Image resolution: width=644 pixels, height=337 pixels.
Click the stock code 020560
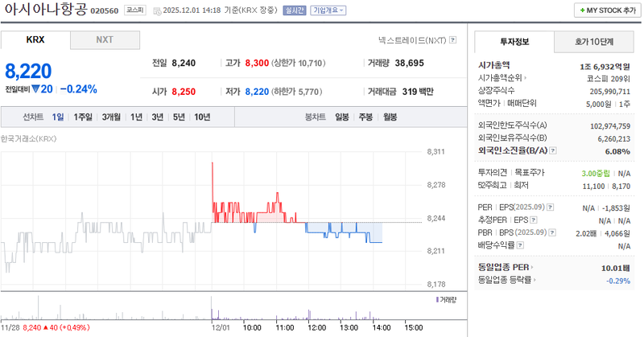105,11
